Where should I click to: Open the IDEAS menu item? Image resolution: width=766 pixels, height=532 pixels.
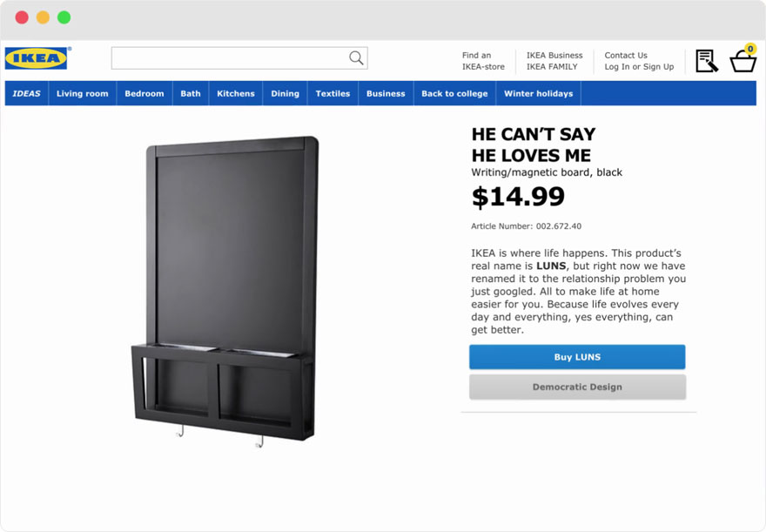pos(26,94)
